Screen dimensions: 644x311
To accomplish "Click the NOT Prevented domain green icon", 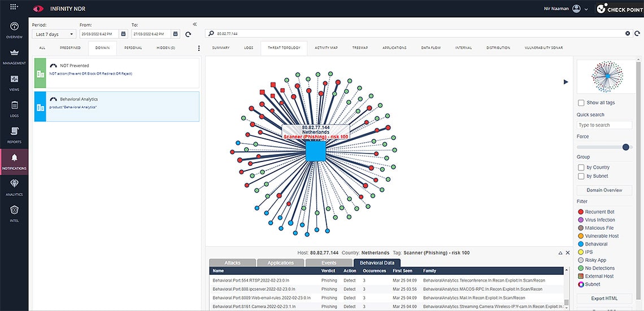I will click(40, 73).
